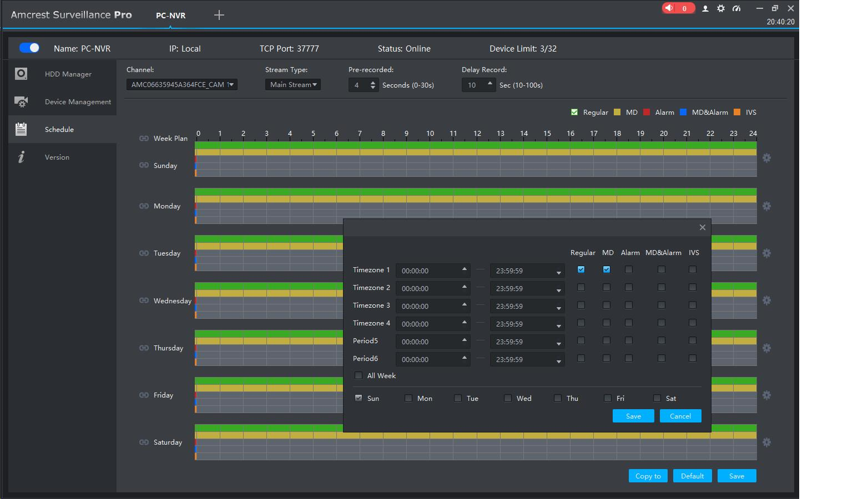Open Sunday schedule settings gear

coord(766,158)
